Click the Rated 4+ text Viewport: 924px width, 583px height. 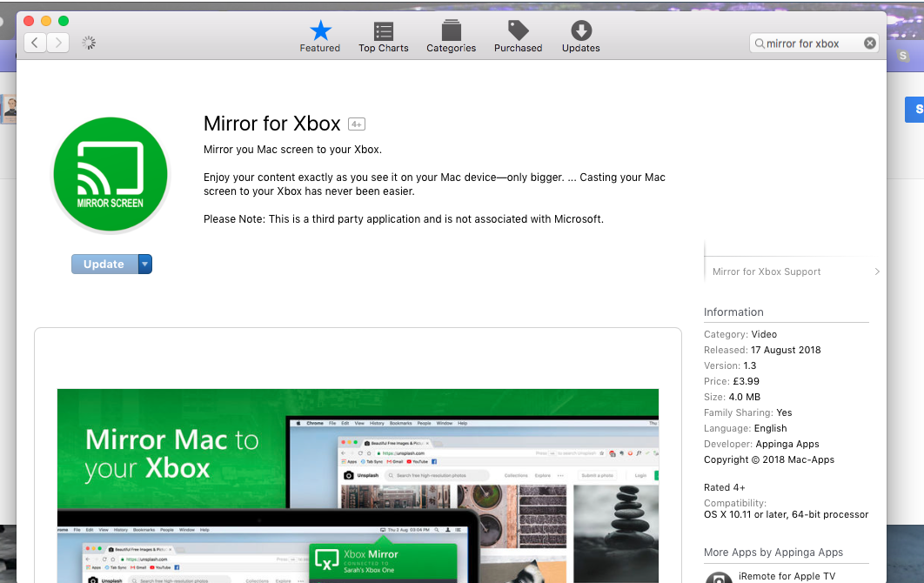pos(724,487)
